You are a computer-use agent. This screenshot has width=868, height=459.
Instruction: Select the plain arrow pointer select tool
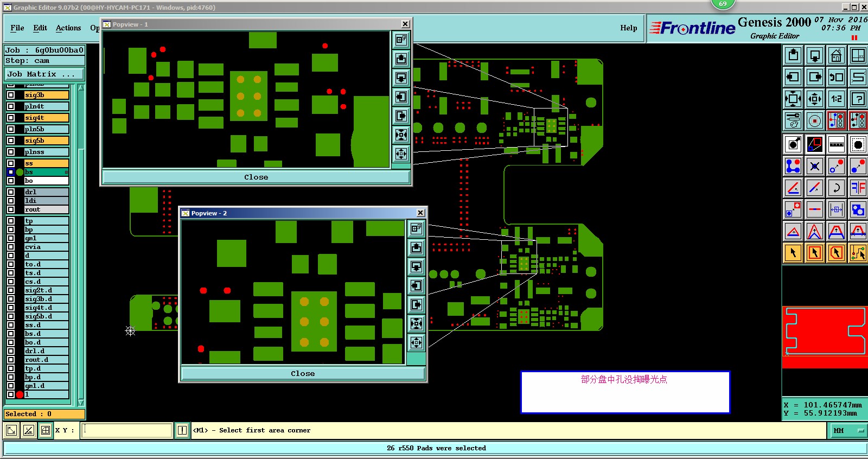click(793, 253)
